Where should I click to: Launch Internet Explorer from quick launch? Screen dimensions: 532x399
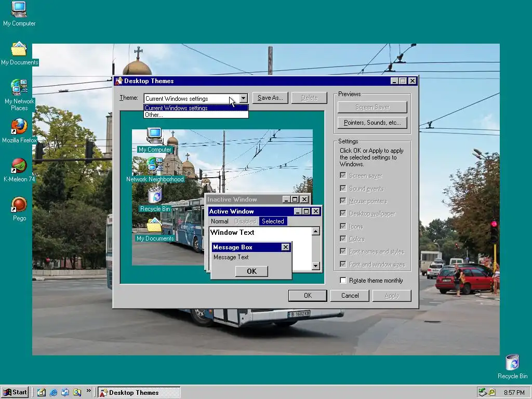coord(54,392)
